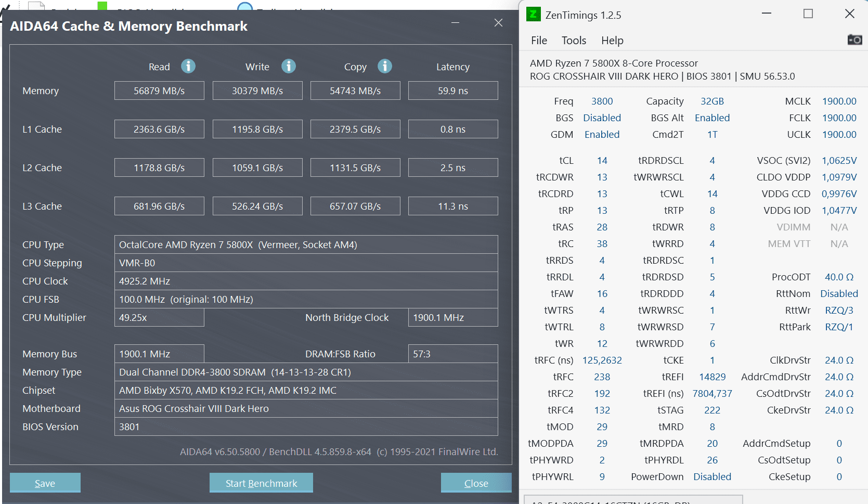Click the Write info icon
The image size is (868, 504).
[x=289, y=66]
